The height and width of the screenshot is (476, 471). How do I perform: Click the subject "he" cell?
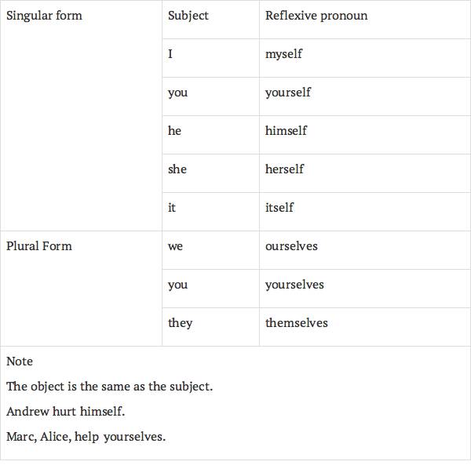click(174, 131)
